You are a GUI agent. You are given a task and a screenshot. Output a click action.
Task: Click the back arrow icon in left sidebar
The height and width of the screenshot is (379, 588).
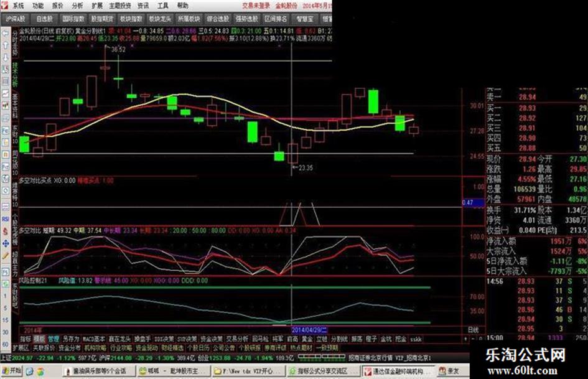tap(5, 34)
